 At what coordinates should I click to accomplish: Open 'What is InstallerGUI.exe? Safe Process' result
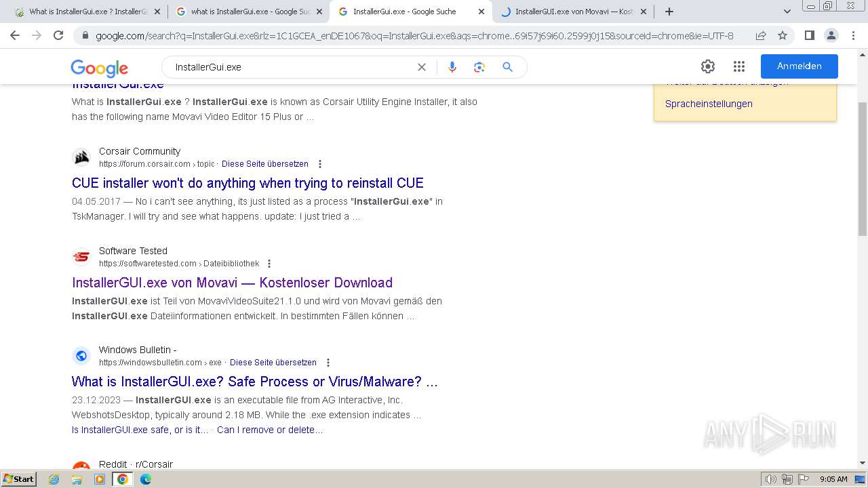[254, 382]
